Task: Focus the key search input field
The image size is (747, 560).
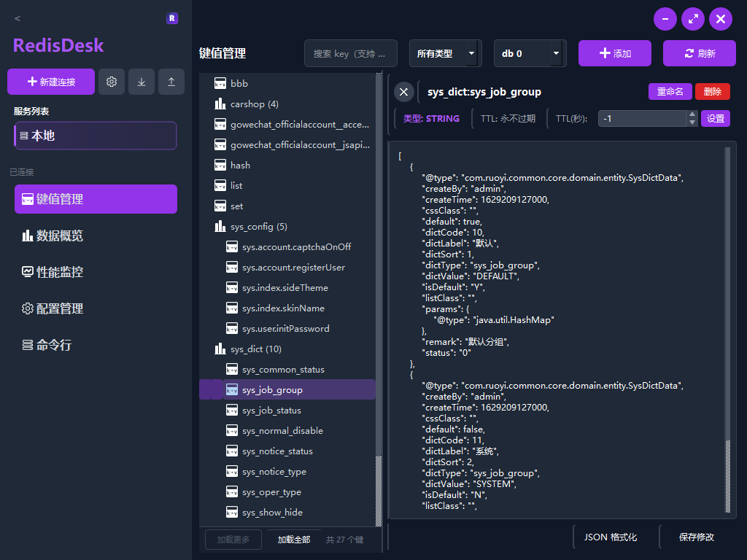Action: (351, 53)
